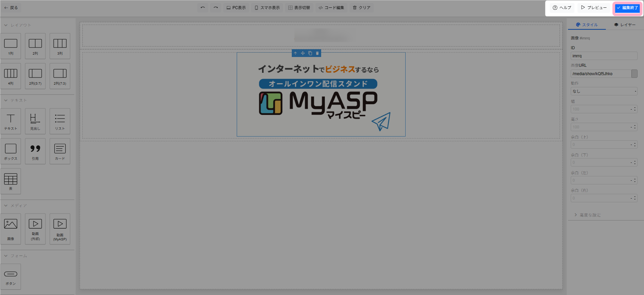This screenshot has height=295, width=644.
Task: Click the 編集終了 button
Action: click(x=627, y=8)
